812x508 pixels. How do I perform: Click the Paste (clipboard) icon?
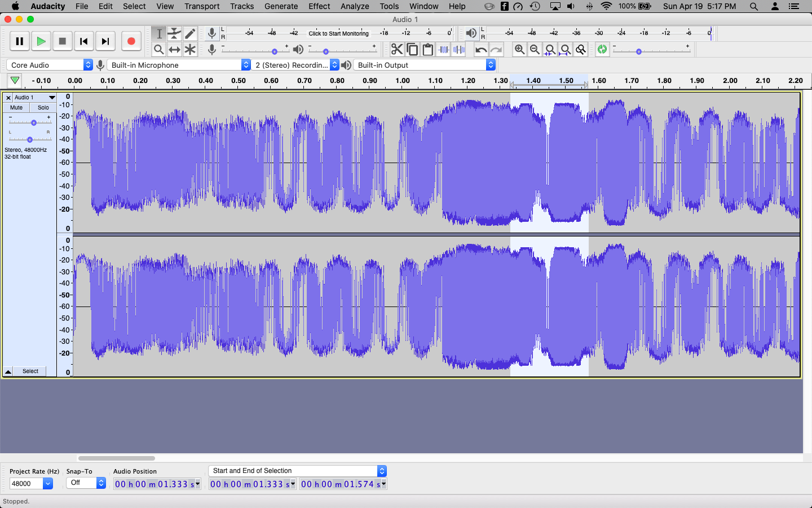[427, 50]
